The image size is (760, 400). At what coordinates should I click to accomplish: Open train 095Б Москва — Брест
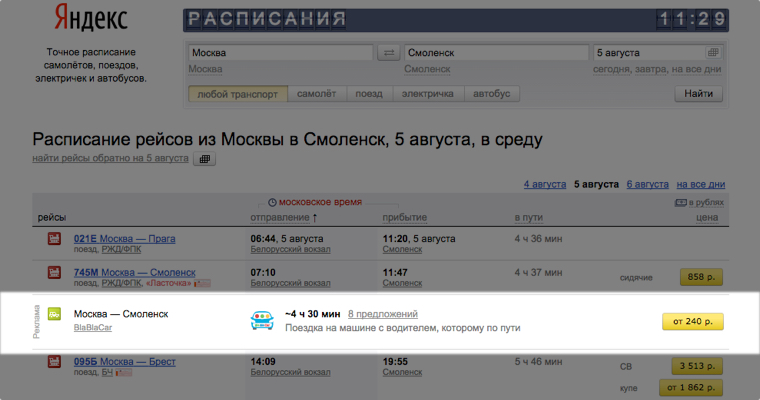(x=125, y=362)
